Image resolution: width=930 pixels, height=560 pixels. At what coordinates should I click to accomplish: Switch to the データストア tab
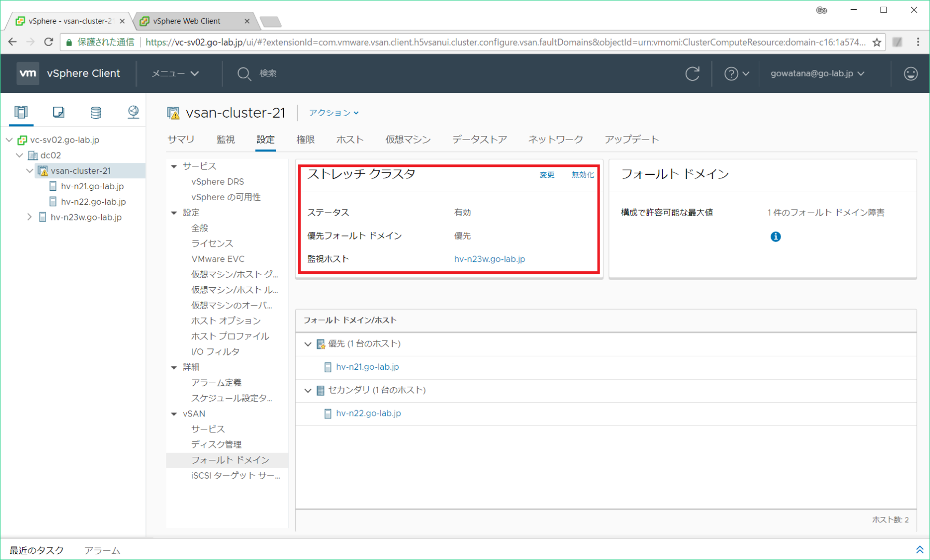coord(479,139)
